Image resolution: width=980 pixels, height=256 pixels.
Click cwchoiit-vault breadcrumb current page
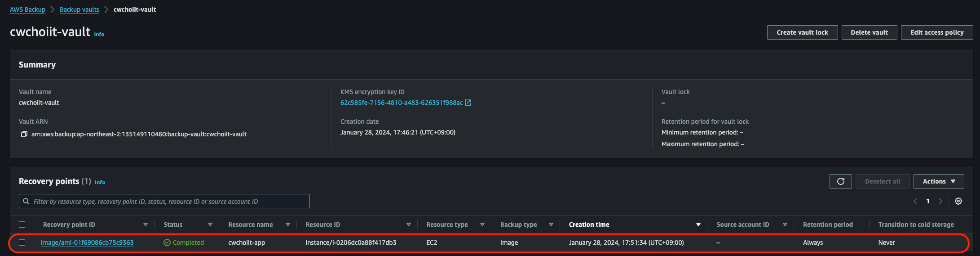coord(135,9)
